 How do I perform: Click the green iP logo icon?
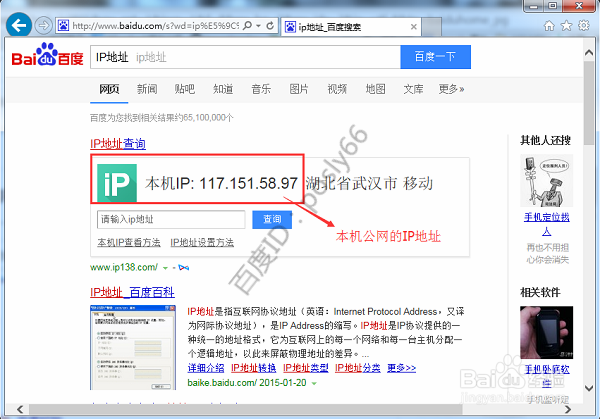(117, 183)
